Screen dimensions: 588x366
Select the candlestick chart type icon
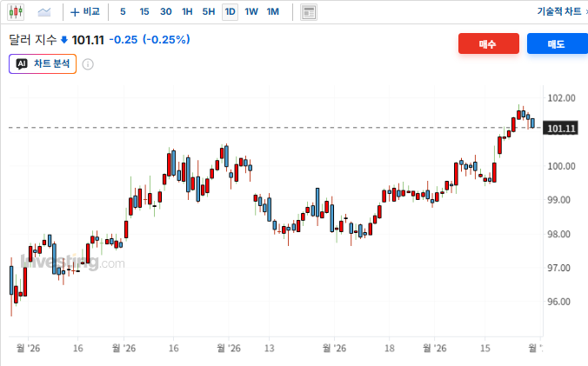click(x=16, y=12)
